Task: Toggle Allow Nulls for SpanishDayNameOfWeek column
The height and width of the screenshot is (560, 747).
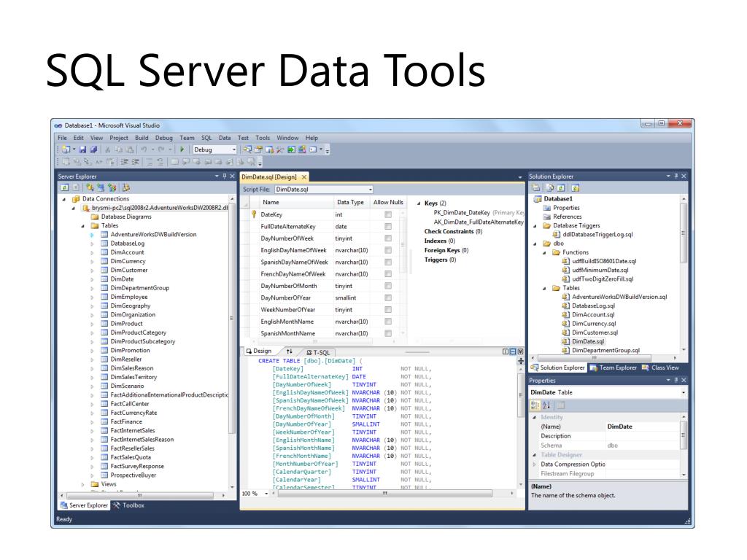Action: (x=388, y=262)
